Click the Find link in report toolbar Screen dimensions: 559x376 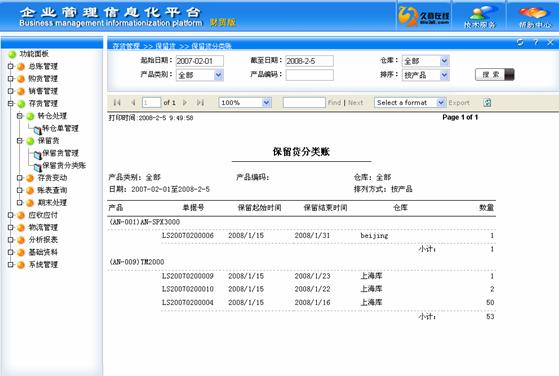point(334,103)
